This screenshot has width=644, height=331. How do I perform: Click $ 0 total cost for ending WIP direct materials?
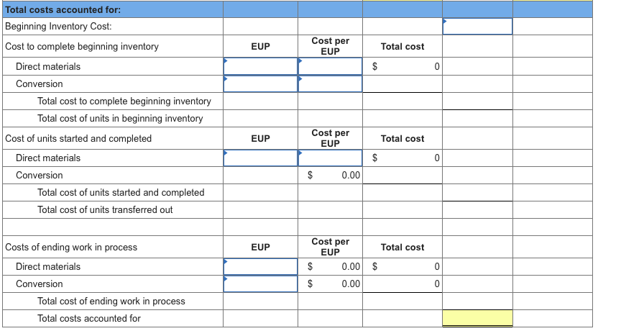click(x=402, y=266)
